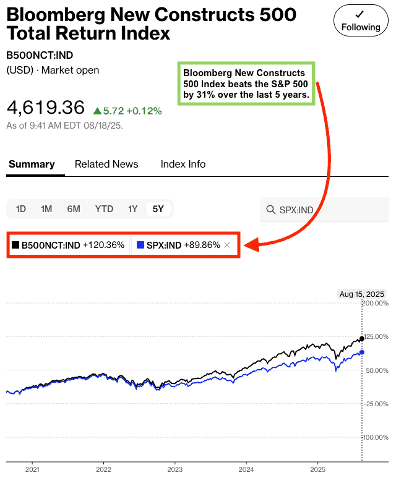Select the 1D time range
The image size is (396, 478).
21,209
